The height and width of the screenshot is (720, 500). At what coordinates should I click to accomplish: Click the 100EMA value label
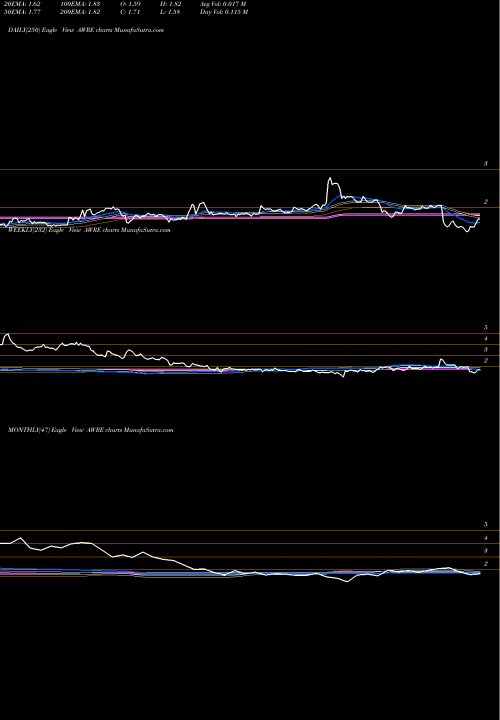pyautogui.click(x=80, y=4)
